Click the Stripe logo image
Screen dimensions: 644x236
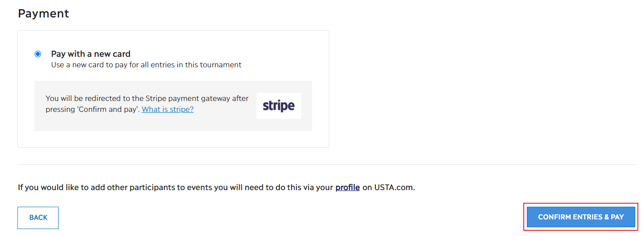(279, 106)
